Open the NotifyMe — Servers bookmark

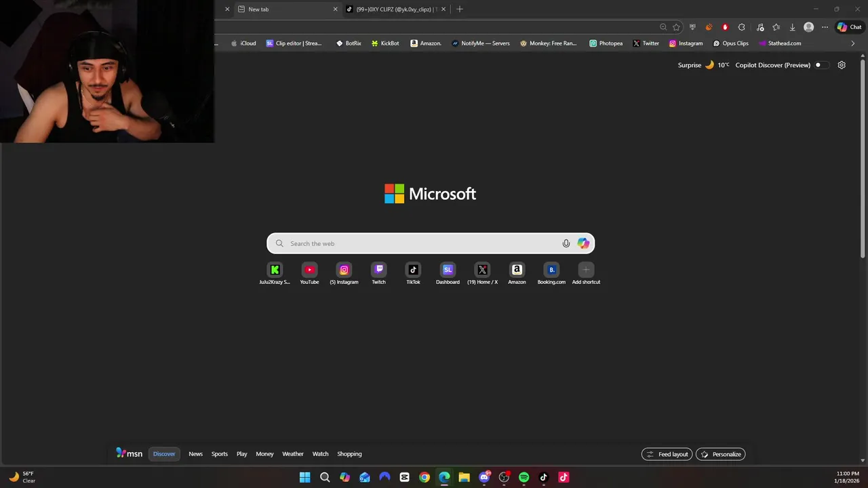click(x=481, y=43)
